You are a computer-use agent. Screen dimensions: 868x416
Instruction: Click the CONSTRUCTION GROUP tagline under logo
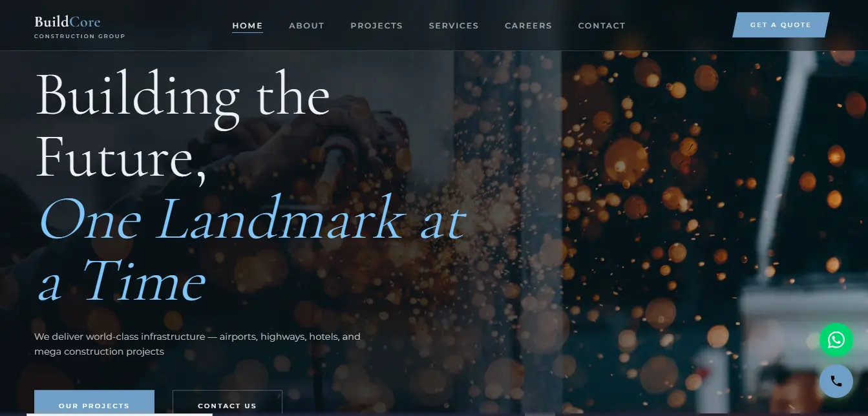pos(79,36)
